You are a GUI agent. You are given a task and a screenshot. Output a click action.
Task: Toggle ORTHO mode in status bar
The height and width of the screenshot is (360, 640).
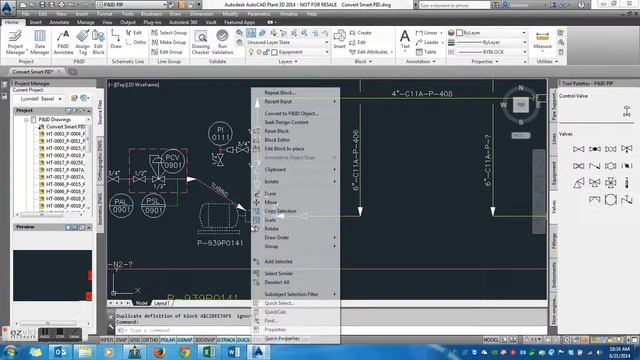pos(150,340)
